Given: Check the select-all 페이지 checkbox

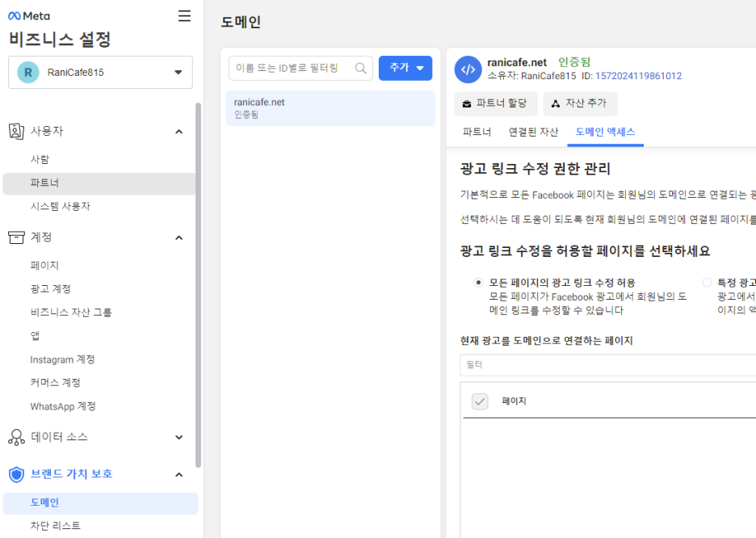Looking at the screenshot, I should point(480,401).
